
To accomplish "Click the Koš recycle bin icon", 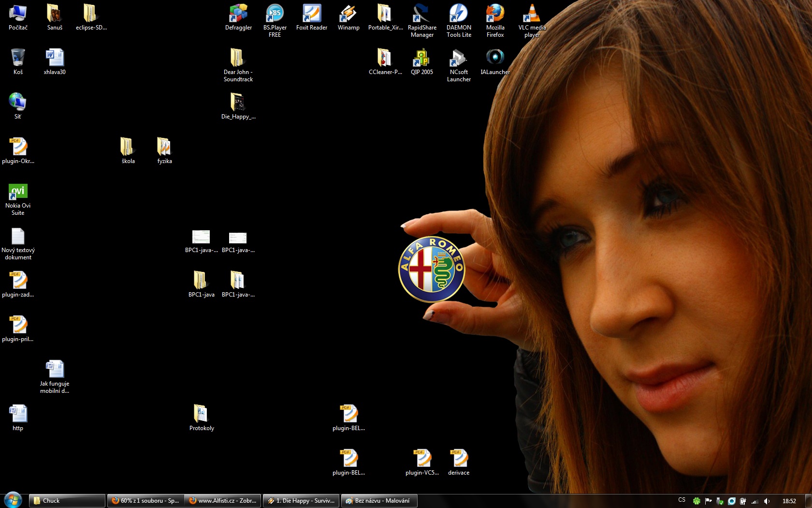I will 18,59.
